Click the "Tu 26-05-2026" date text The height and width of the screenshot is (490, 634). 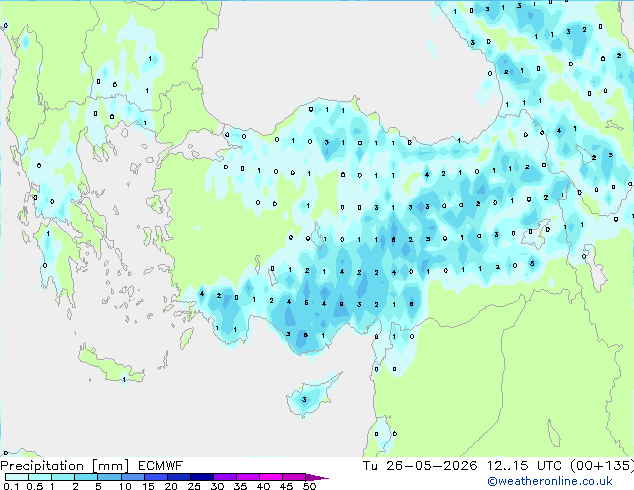click(x=420, y=466)
